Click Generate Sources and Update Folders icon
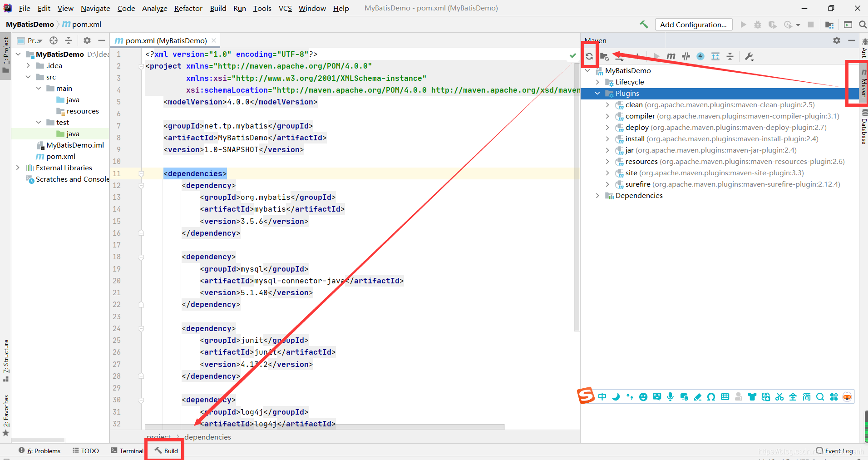The height and width of the screenshot is (460, 868). pyautogui.click(x=604, y=56)
